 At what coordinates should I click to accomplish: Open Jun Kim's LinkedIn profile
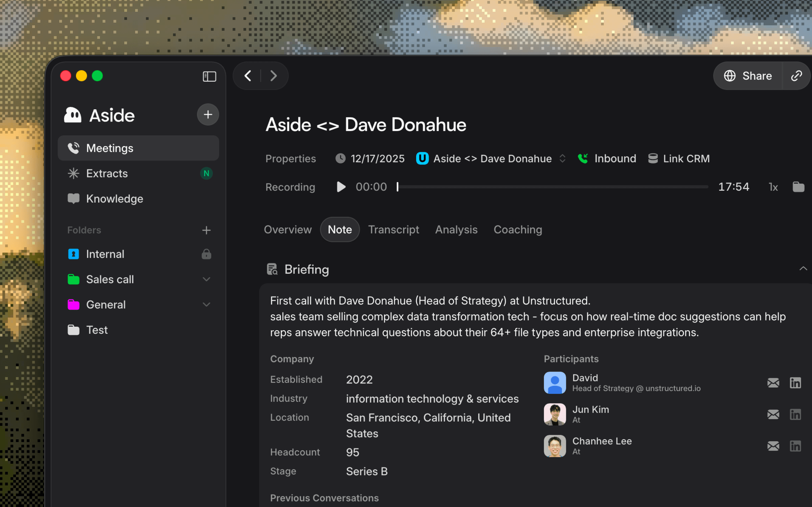tap(795, 414)
